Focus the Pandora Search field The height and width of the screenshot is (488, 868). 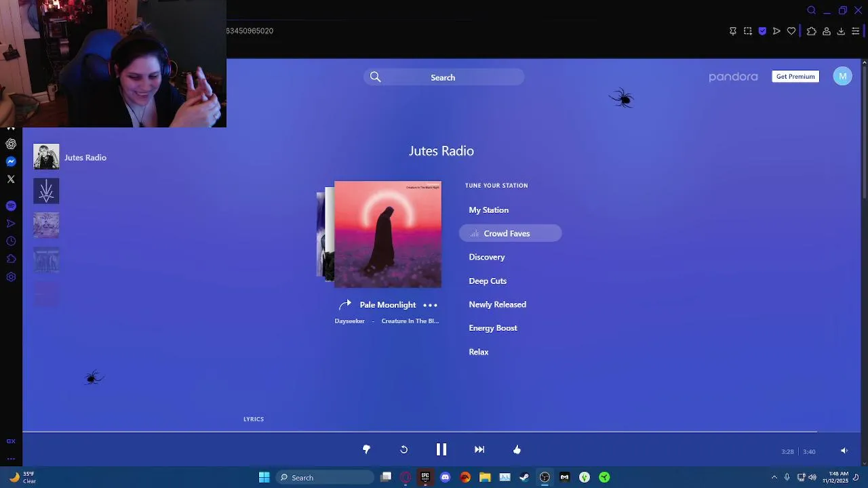[443, 77]
